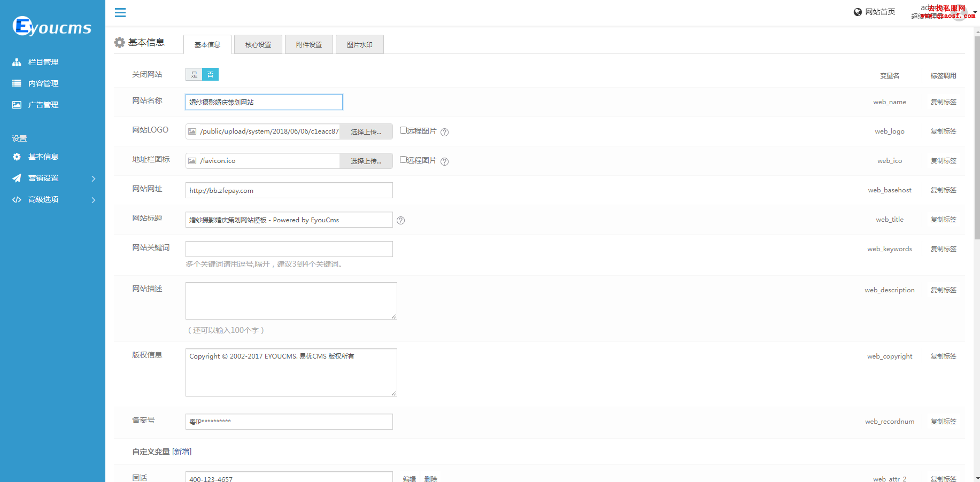Enable remote image checkbox for website LOGO

[x=404, y=130]
